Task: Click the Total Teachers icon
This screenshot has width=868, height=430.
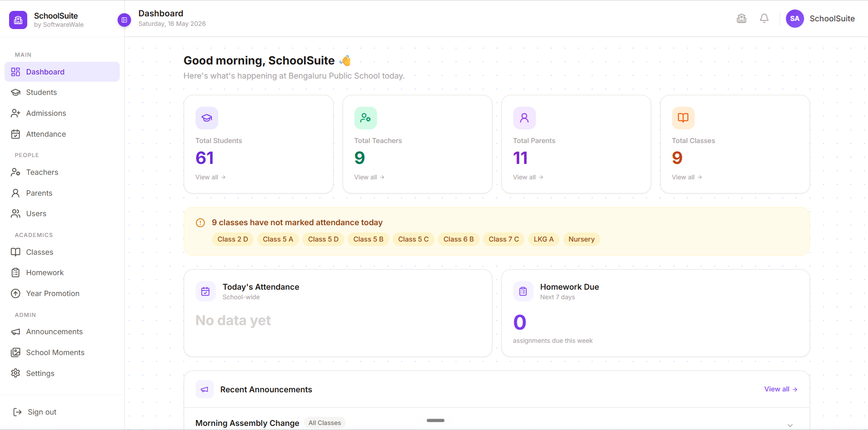Action: pyautogui.click(x=366, y=118)
